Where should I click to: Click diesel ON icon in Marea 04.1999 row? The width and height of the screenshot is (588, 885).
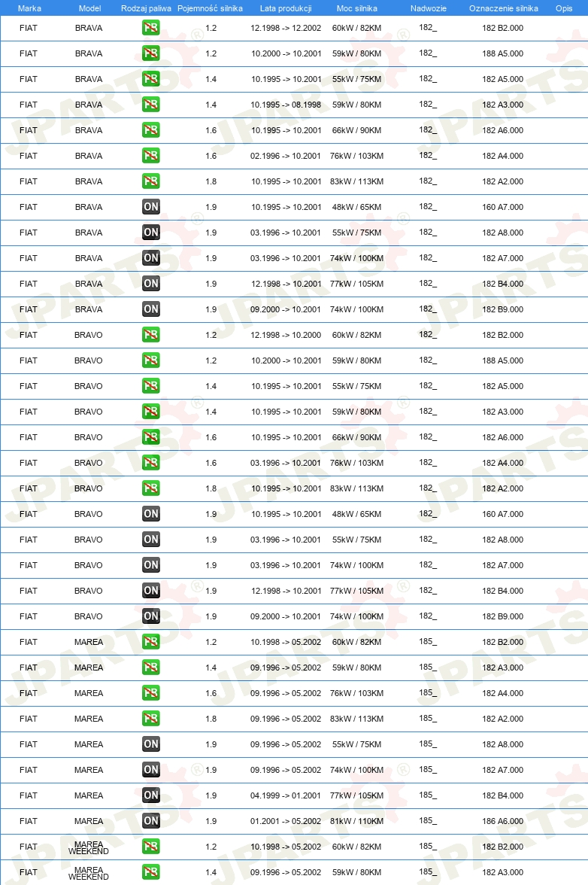150,795
